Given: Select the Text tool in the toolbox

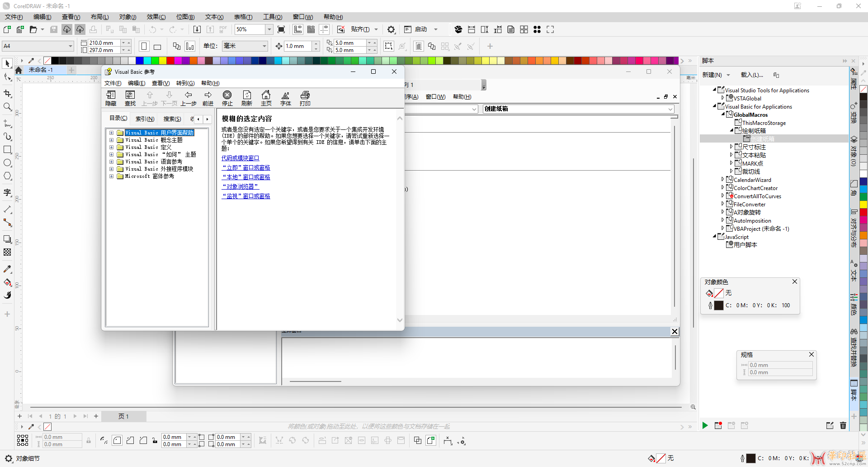Looking at the screenshot, I should (7, 193).
